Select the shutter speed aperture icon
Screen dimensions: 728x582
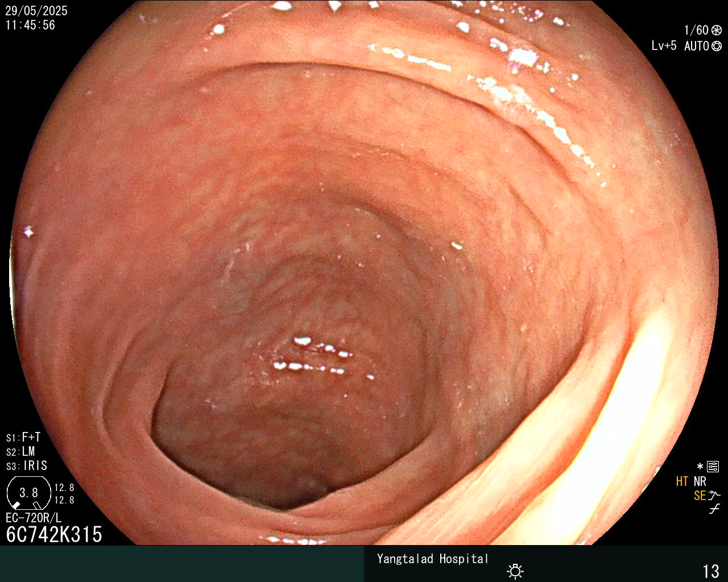pyautogui.click(x=717, y=31)
